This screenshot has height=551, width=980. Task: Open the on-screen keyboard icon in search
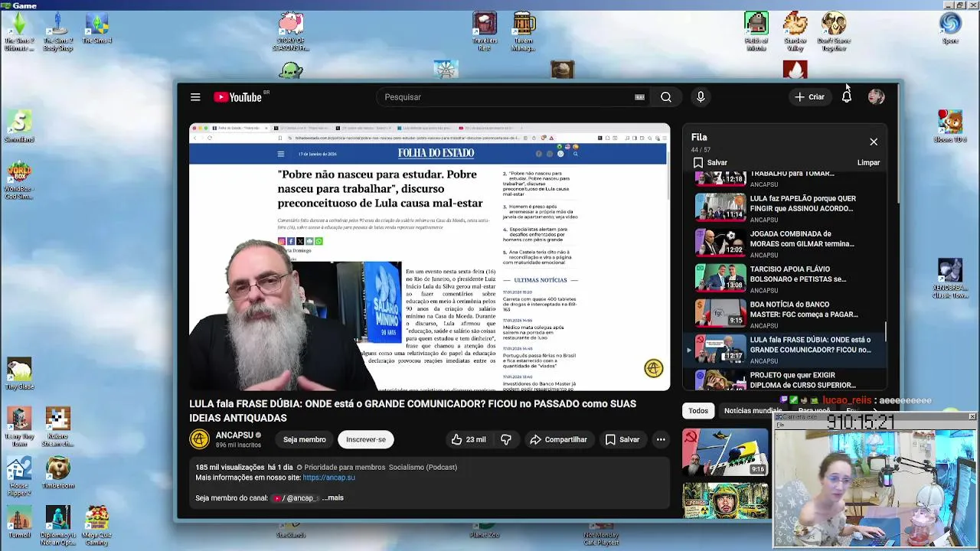(x=639, y=97)
